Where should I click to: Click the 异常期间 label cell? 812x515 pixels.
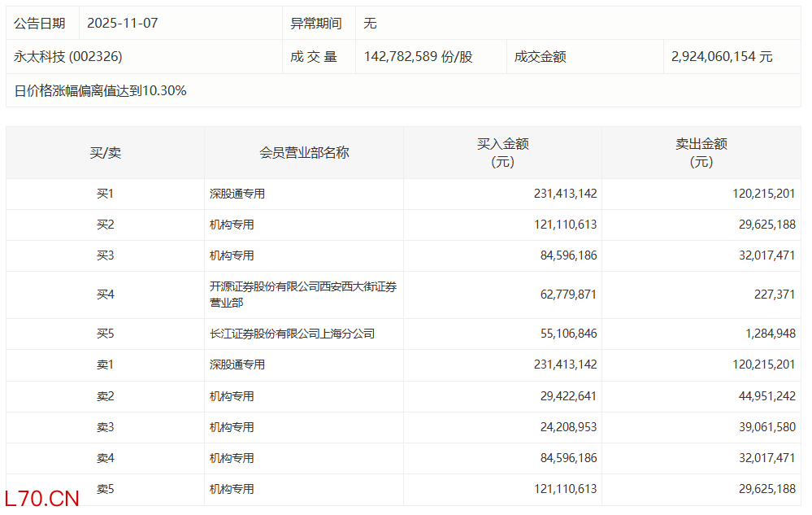point(316,24)
